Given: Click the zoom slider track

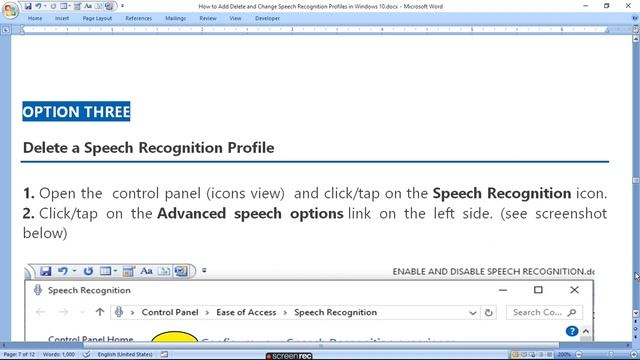Looking at the screenshot, I should 606,355.
